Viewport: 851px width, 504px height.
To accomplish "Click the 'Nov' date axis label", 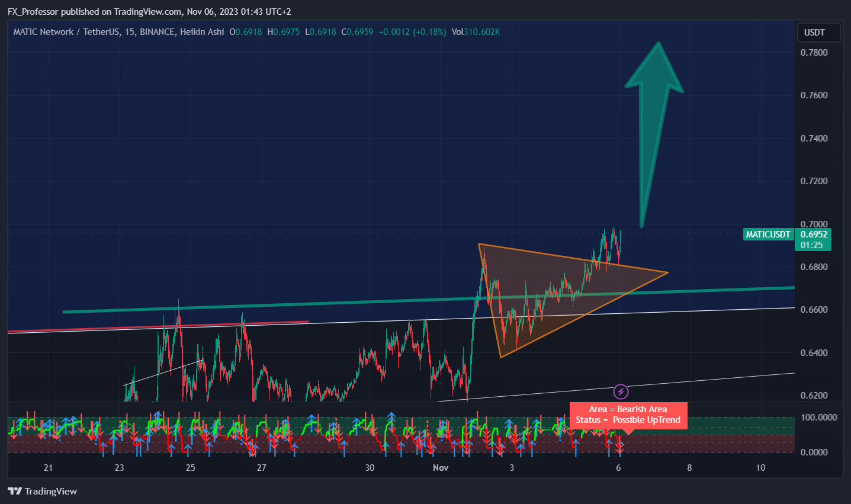I will [x=441, y=468].
